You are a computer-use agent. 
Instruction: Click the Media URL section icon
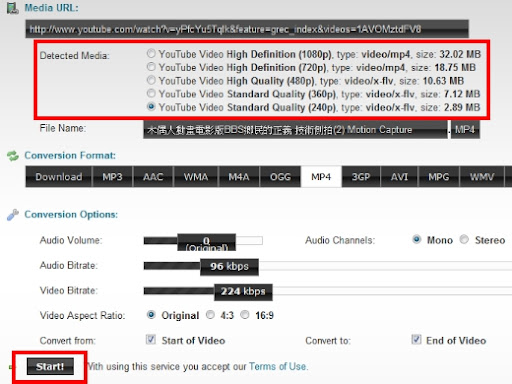pos(13,8)
